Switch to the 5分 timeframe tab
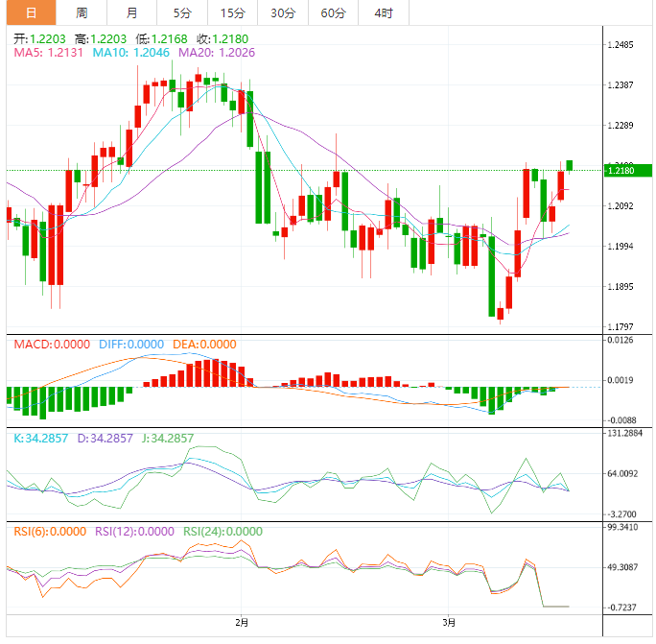This screenshot has width=656, height=644. click(x=181, y=13)
